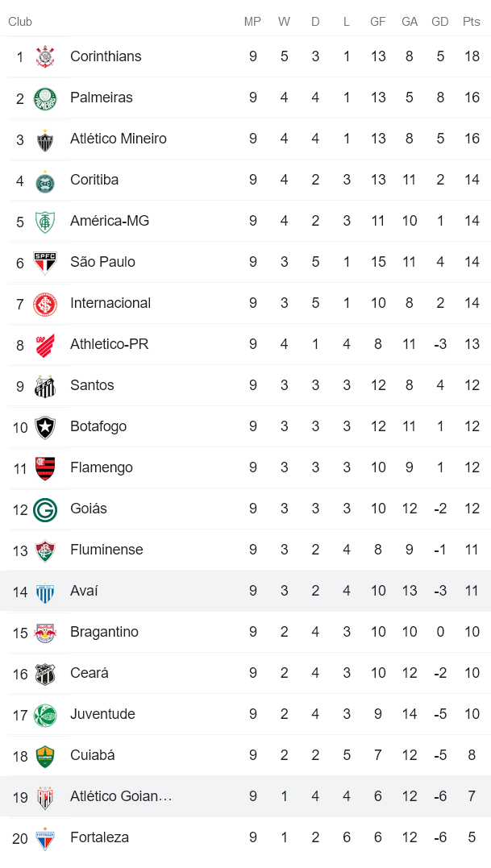Click the MP column header
Screen dimensions: 491x868
pyautogui.click(x=252, y=22)
